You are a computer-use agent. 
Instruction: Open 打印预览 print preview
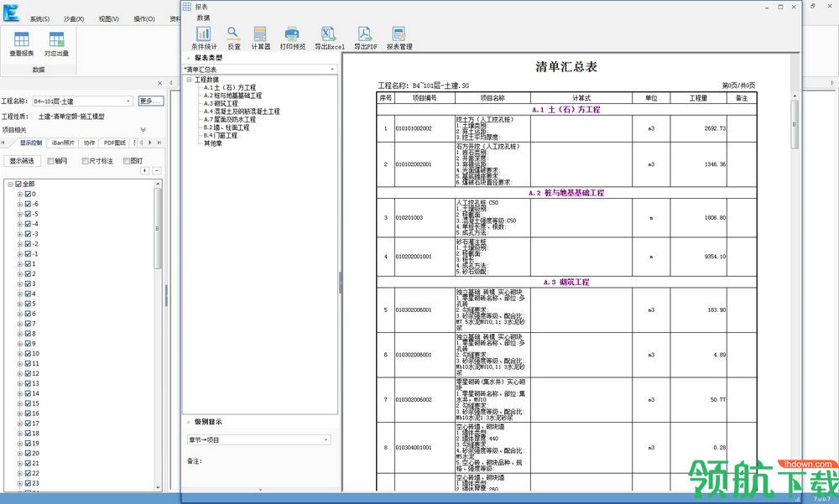coord(292,38)
